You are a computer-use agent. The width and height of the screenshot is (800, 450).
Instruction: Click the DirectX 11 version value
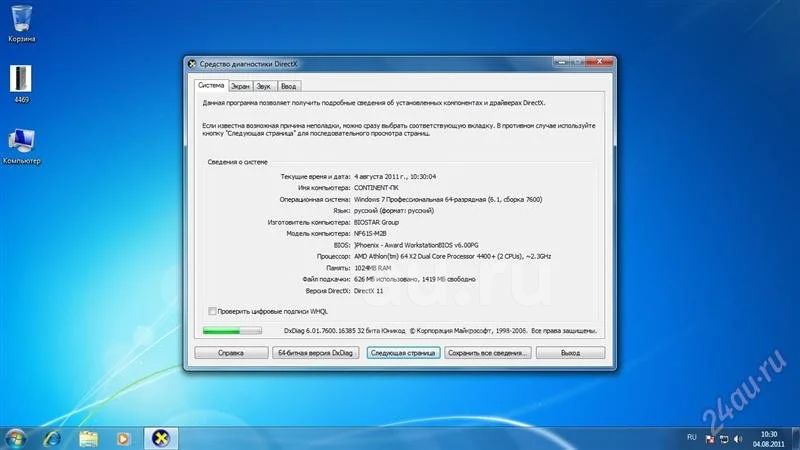coord(368,291)
